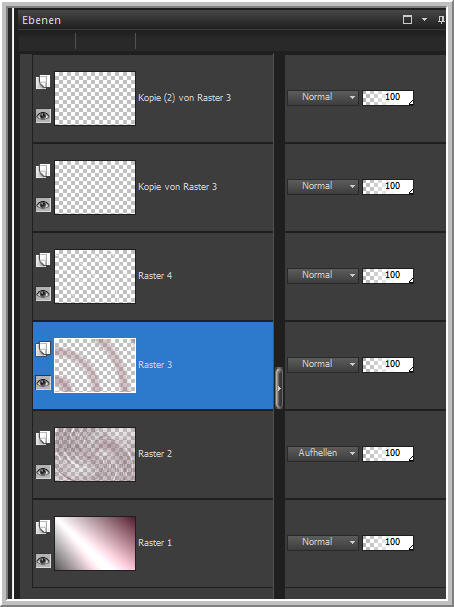The height and width of the screenshot is (607, 454).
Task: Click the Ebenen panel title
Action: tap(41, 20)
